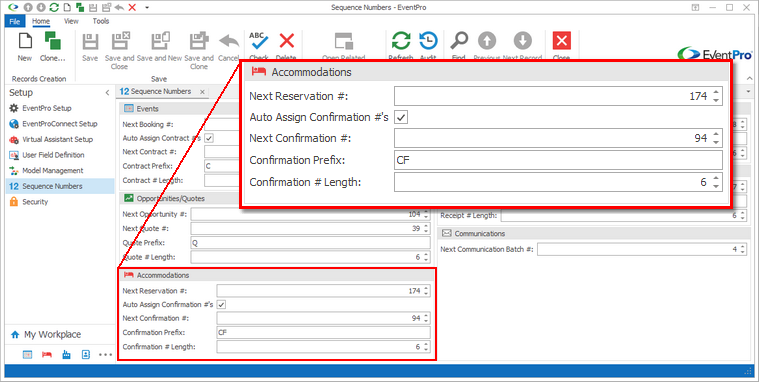759x382 pixels.
Task: Show more navigation modules via the ellipsis
Action: click(x=106, y=355)
